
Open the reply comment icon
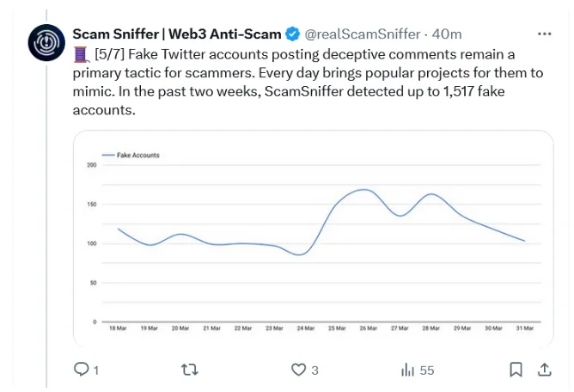82,370
